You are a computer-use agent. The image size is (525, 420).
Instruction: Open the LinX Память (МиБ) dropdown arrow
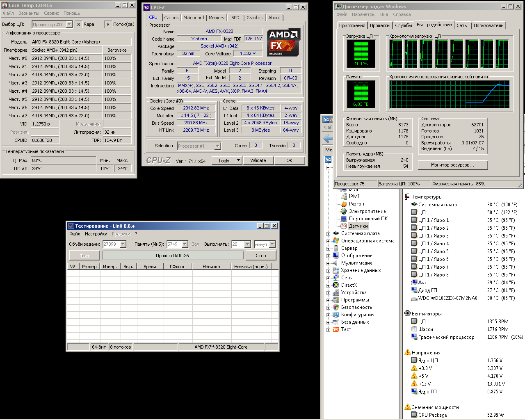185,244
